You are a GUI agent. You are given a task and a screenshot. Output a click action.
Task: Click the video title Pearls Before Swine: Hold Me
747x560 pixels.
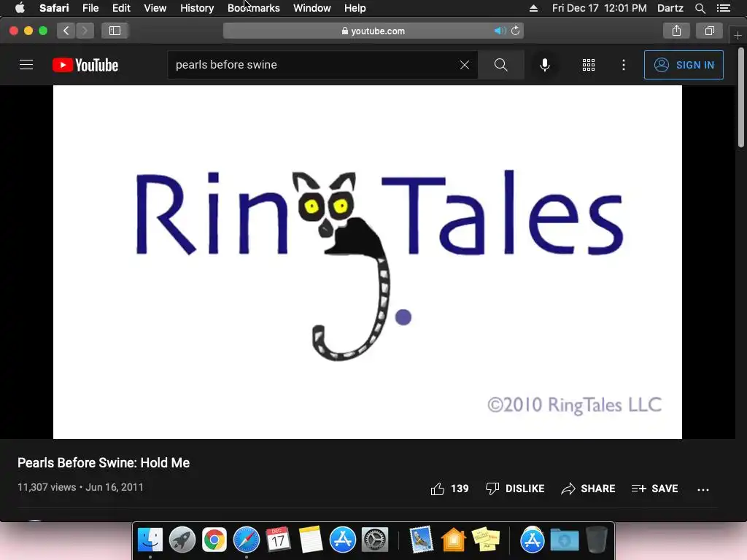(104, 463)
